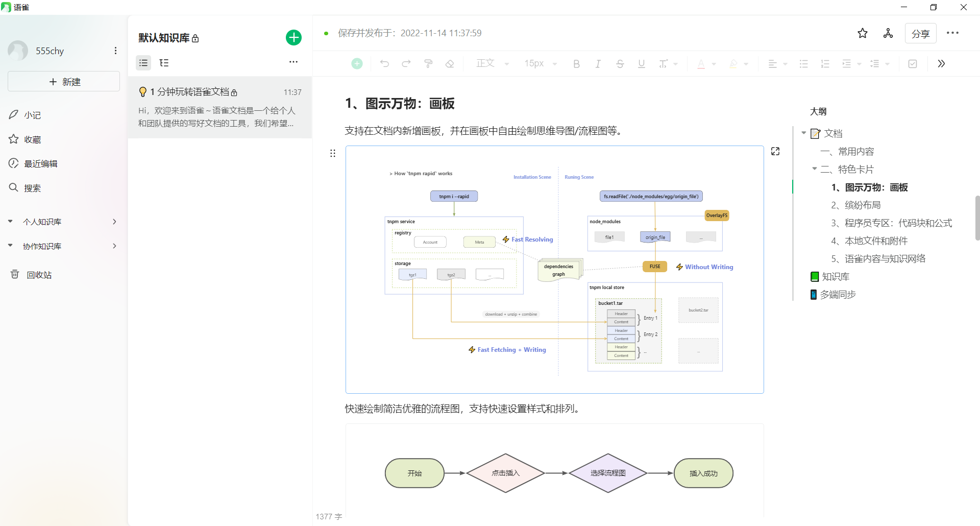Image resolution: width=980 pixels, height=526 pixels.
Task: Open user 555chy options menu
Action: pyautogui.click(x=116, y=51)
